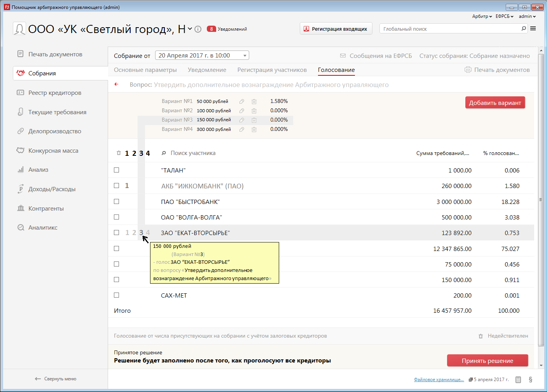
Task: Click the red notifications badge showing 8
Action: point(211,29)
